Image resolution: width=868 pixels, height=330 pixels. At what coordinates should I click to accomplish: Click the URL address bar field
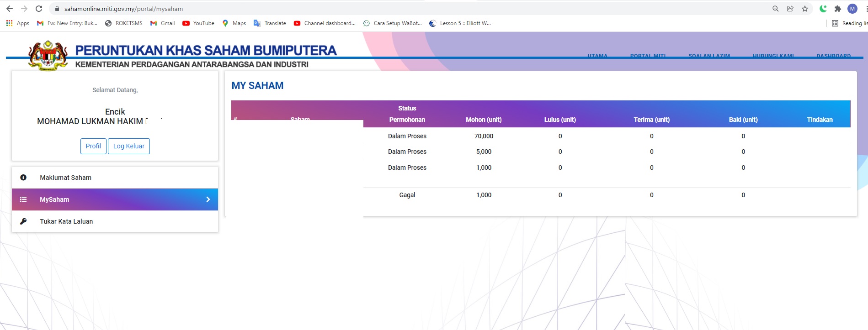(366, 9)
